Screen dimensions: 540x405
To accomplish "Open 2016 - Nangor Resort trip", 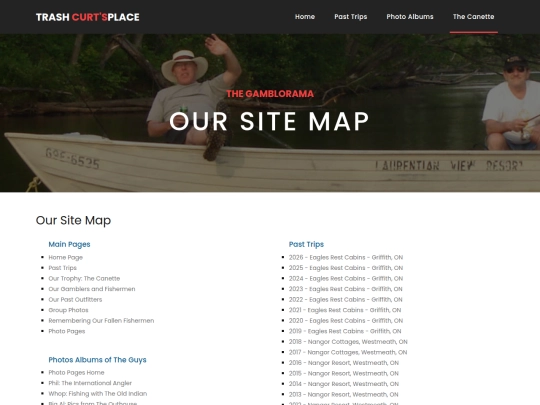I will tap(344, 363).
